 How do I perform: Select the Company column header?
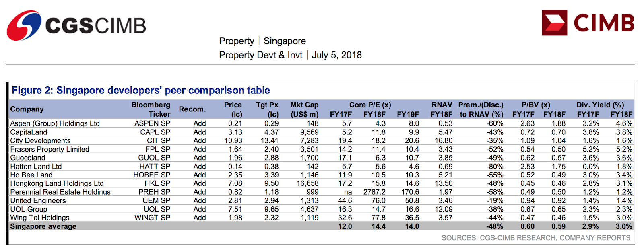tap(27, 109)
